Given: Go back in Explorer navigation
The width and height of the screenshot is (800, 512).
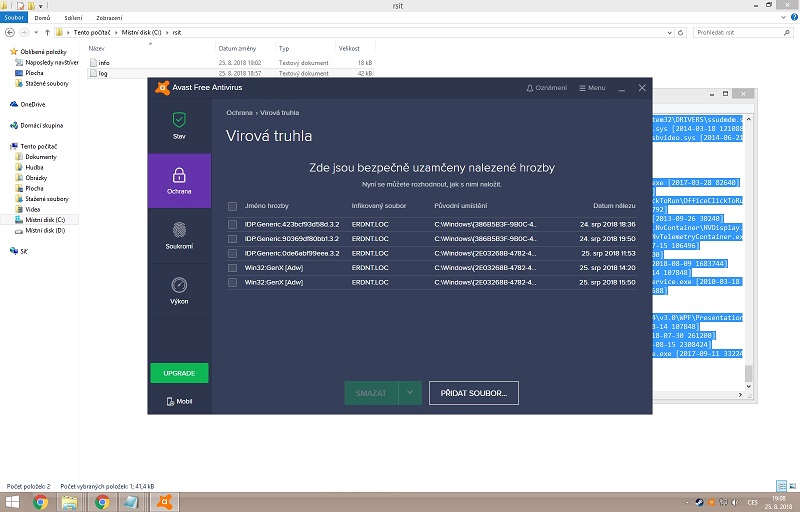Looking at the screenshot, I should (10, 32).
